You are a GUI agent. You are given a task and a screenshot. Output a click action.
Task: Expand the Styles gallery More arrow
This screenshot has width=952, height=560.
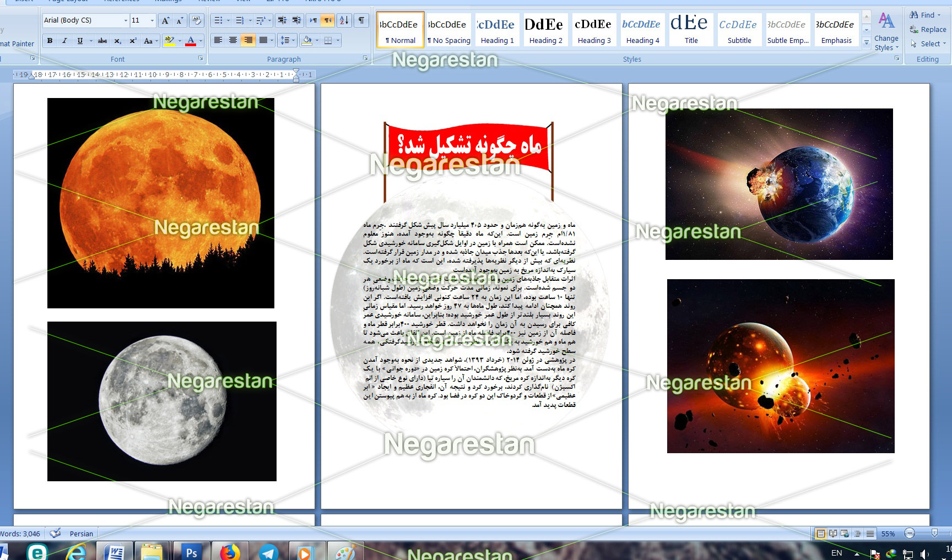click(x=866, y=42)
